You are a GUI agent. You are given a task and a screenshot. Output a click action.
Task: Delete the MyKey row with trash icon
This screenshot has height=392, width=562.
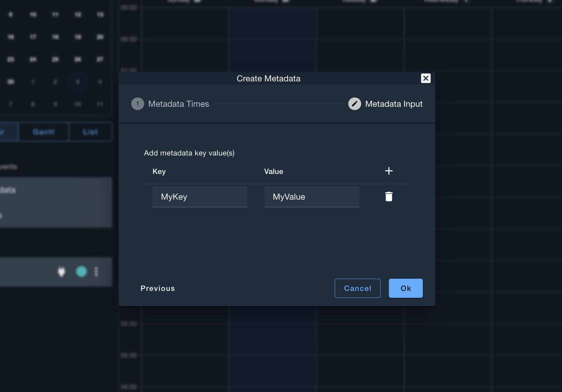[389, 197]
